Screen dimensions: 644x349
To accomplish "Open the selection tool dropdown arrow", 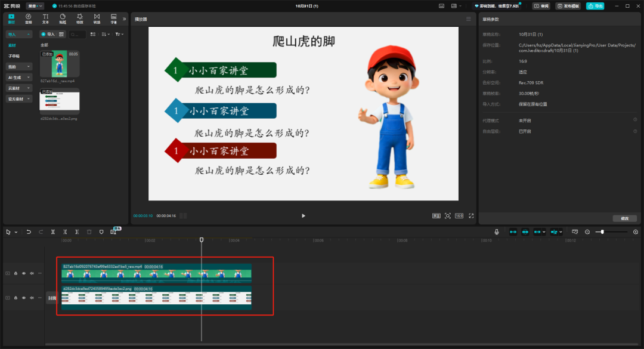I will click(16, 231).
